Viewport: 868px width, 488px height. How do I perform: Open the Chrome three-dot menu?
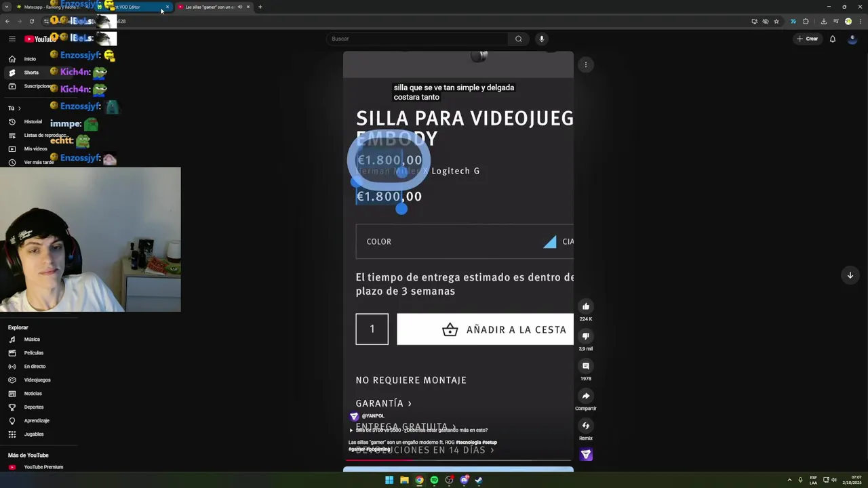pos(860,21)
